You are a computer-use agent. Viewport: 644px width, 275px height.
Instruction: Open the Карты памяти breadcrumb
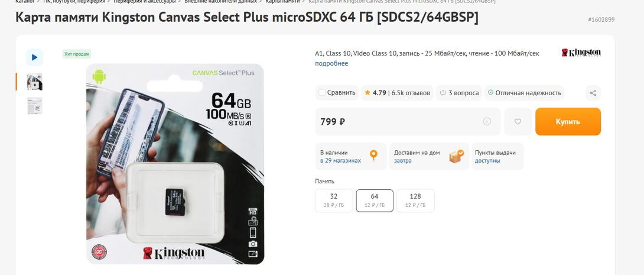coord(282,2)
